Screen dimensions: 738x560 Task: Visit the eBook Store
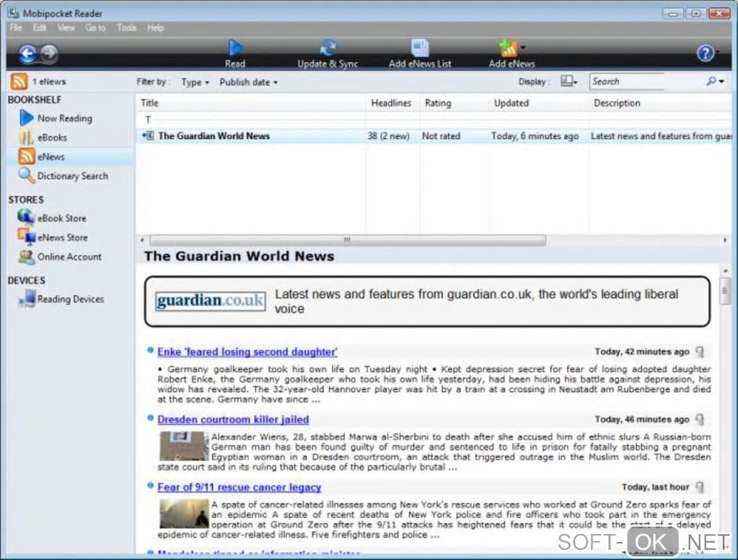tap(52, 219)
